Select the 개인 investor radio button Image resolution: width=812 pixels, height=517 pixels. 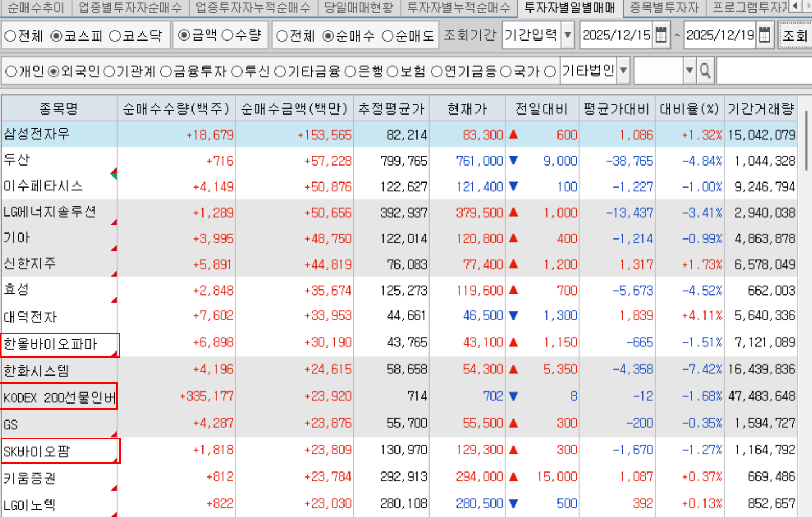11,71
